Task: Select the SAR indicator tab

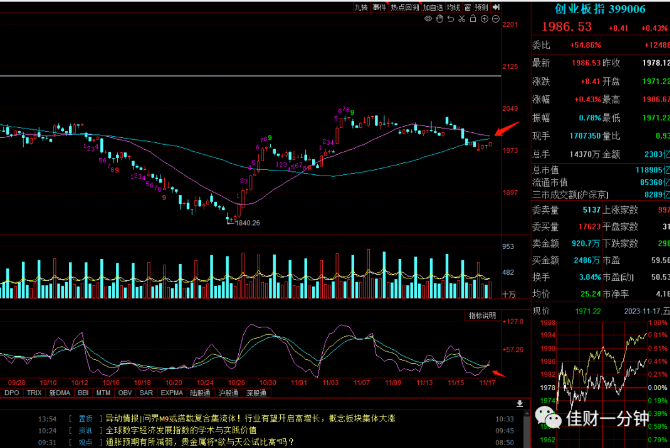Action: click(x=146, y=392)
